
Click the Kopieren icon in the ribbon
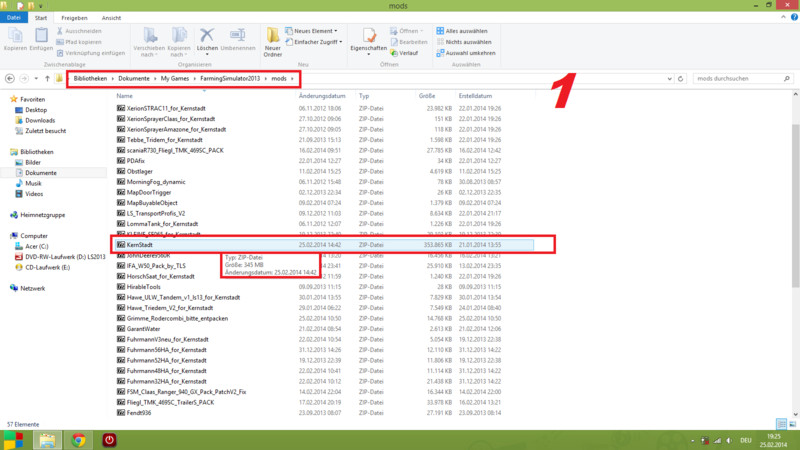coord(13,37)
